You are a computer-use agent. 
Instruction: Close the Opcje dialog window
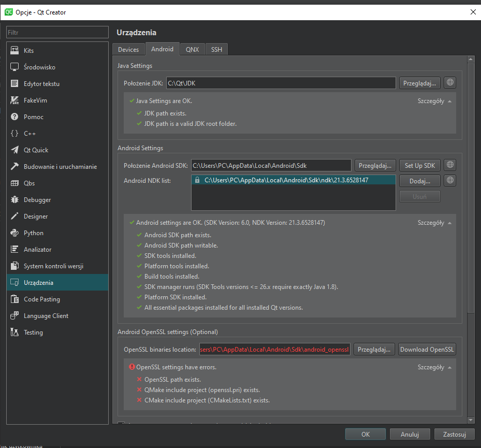click(x=473, y=12)
